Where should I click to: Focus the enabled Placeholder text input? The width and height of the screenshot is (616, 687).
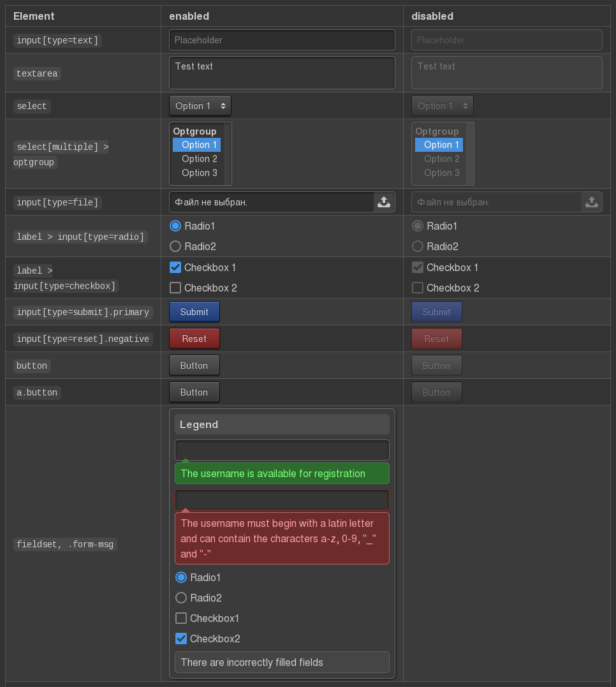point(282,40)
